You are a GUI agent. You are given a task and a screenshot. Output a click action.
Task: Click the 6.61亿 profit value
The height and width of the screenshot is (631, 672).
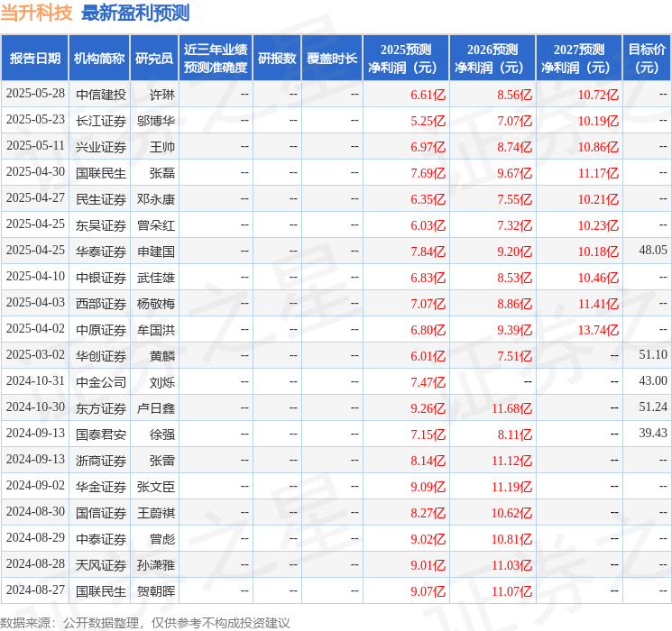click(428, 95)
